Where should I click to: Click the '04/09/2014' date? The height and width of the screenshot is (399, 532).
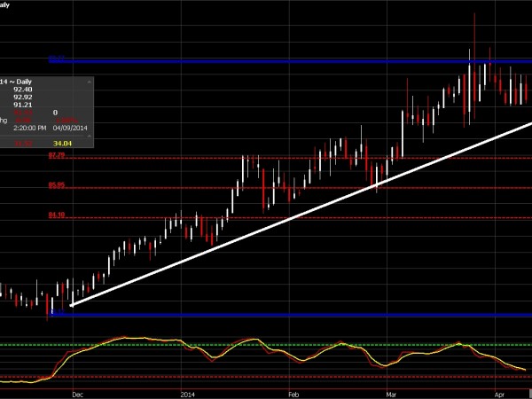point(70,129)
